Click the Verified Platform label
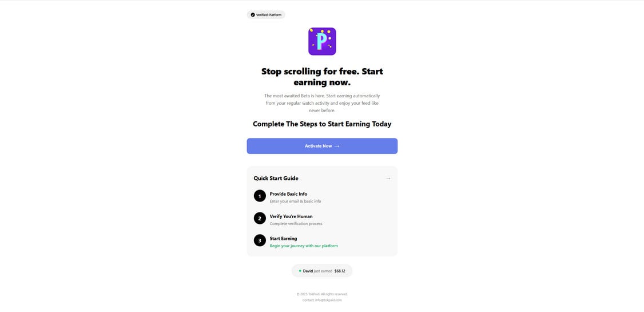This screenshot has width=644, height=312. click(x=269, y=15)
